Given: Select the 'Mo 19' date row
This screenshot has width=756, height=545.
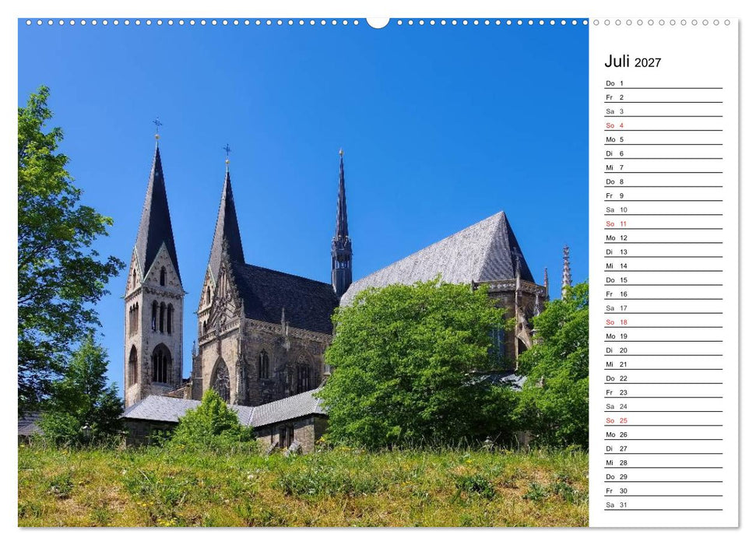Looking at the screenshot, I should point(663,336).
